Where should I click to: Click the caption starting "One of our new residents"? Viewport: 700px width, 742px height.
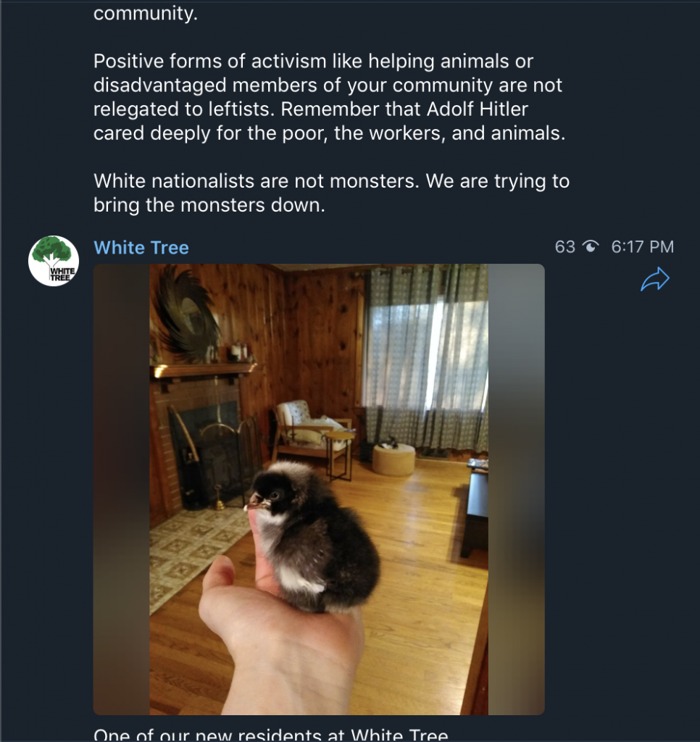click(x=271, y=735)
